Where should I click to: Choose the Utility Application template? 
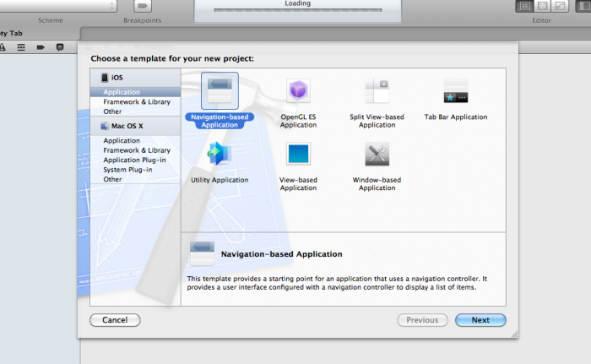click(220, 154)
